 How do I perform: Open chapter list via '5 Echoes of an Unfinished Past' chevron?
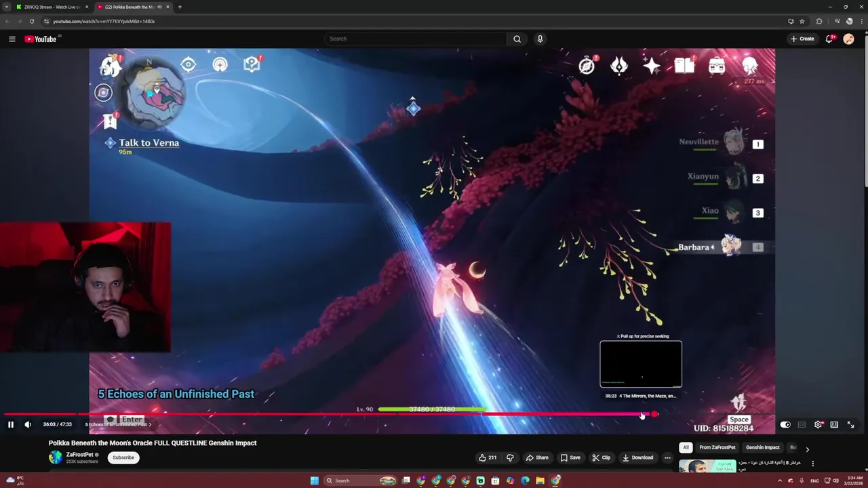pyautogui.click(x=150, y=424)
